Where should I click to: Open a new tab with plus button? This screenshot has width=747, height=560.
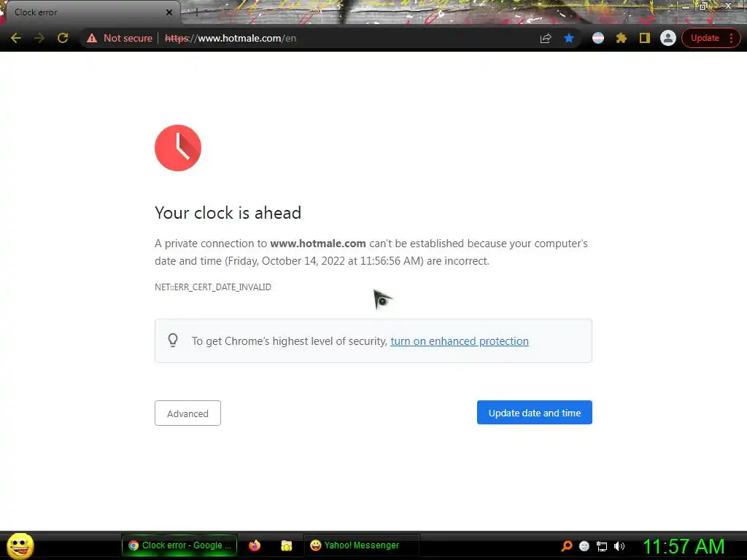click(196, 12)
